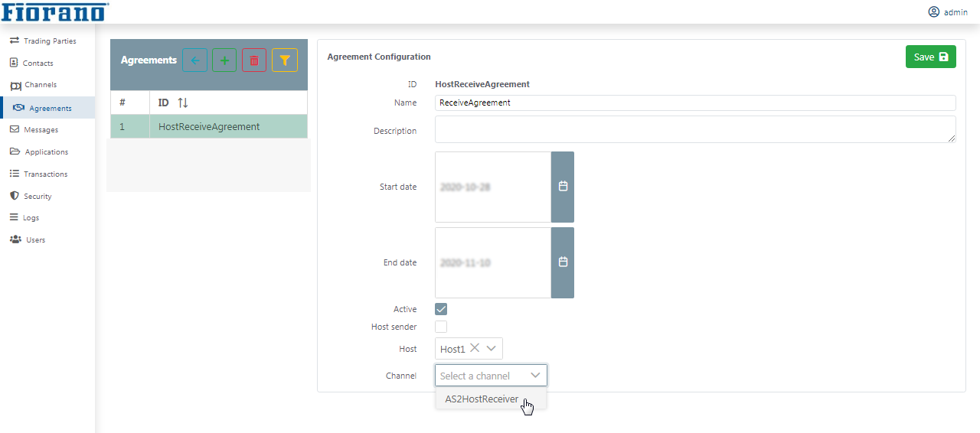Click the Fiorano logo
This screenshot has width=980, height=433.
pyautogui.click(x=54, y=11)
